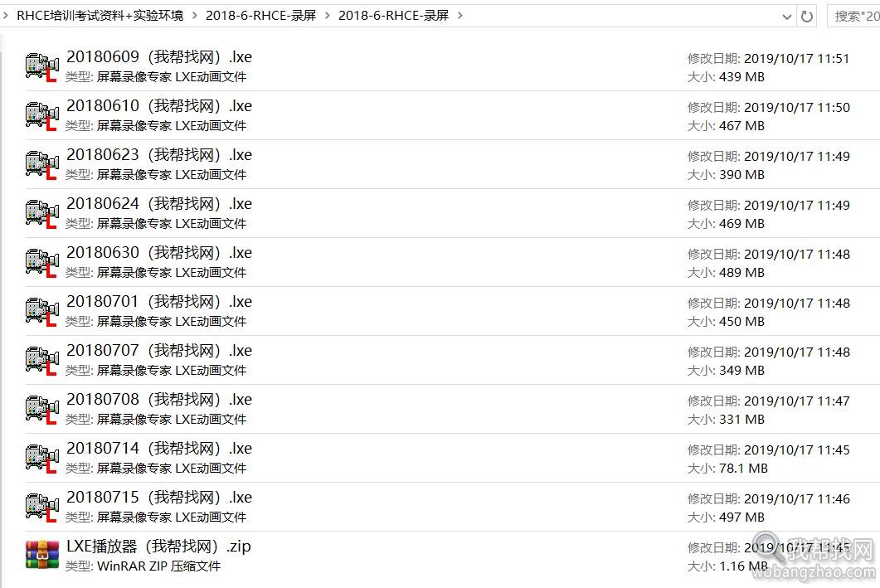Select file name 20180708（我帮找网）.lxe
Viewport: 880px width, 588px height.
tap(159, 399)
